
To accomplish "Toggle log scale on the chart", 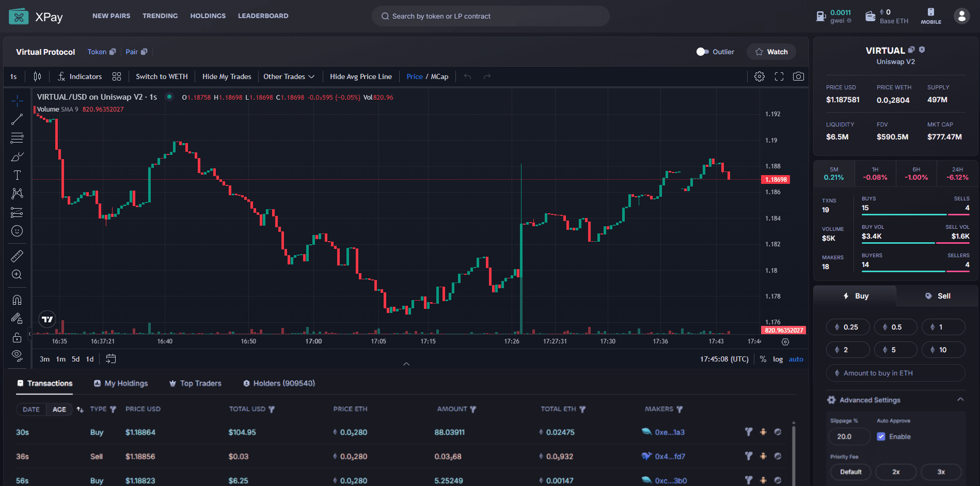I will point(778,359).
